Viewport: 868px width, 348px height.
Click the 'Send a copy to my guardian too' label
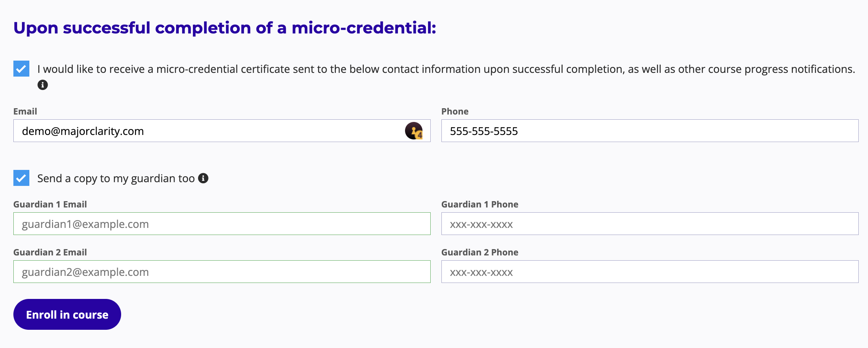click(116, 178)
